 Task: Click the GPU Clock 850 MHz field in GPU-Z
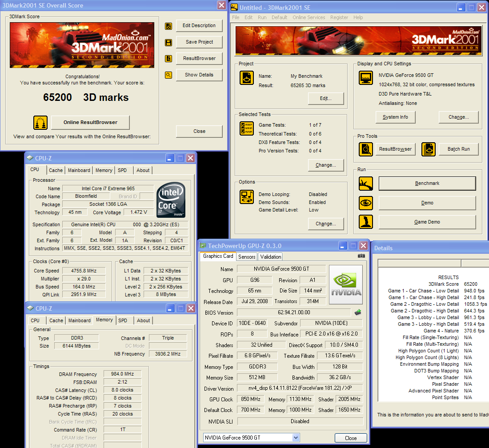pyautogui.click(x=251, y=400)
